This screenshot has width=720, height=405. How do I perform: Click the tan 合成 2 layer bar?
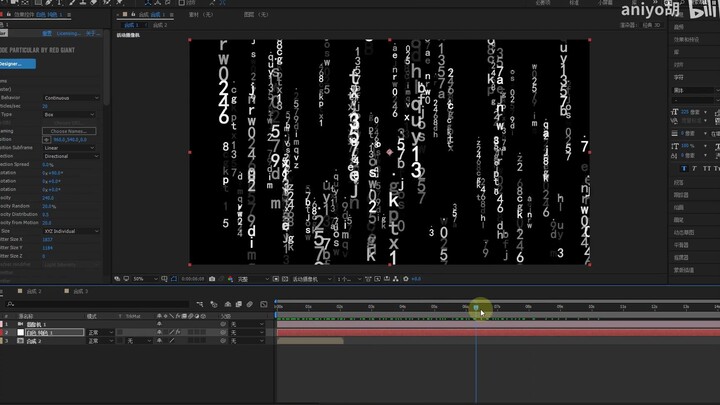tap(310, 341)
